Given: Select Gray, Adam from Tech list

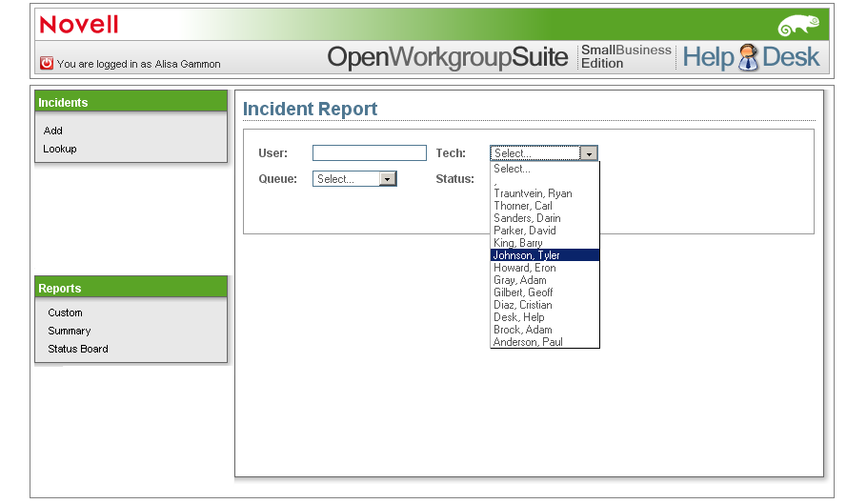Looking at the screenshot, I should point(545,280).
